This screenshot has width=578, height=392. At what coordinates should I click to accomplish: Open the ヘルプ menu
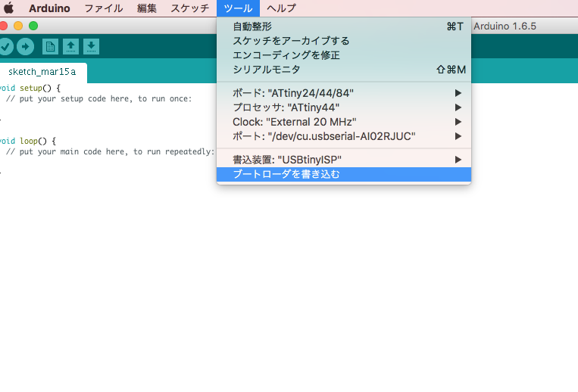click(x=281, y=8)
